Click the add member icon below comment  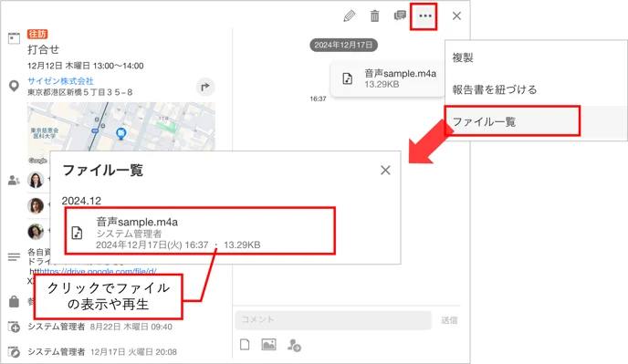pyautogui.click(x=294, y=345)
